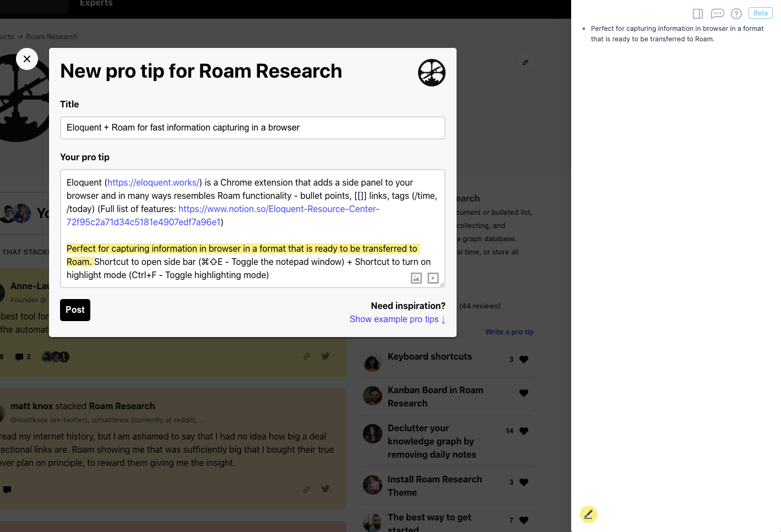
Task: Click matt knox author name
Action: (31, 406)
